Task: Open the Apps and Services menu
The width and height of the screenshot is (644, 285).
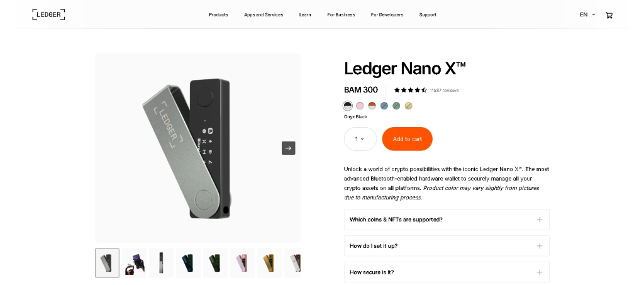Action: coord(264,14)
